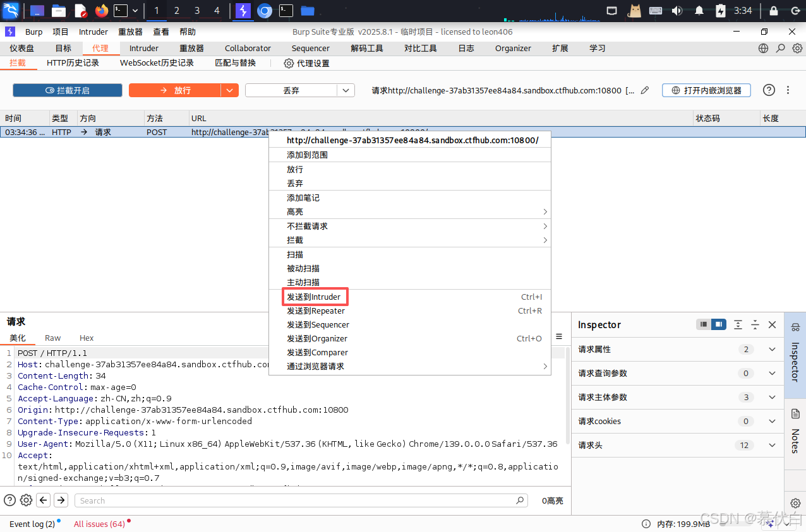This screenshot has height=532, width=806.
Task: Open the request editor hamburger menu
Action: pyautogui.click(x=559, y=337)
